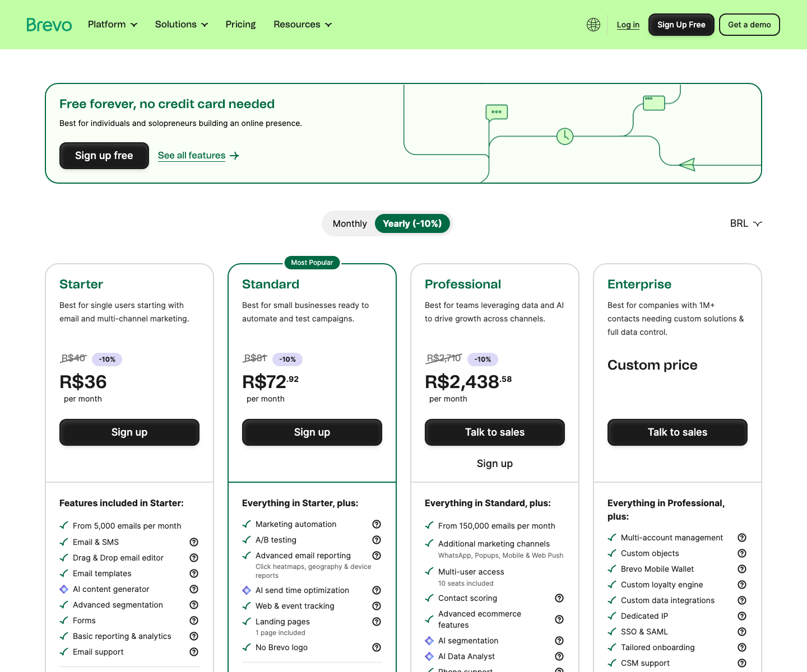Show help for Multi-account management
This screenshot has height=672, width=807.
point(742,538)
